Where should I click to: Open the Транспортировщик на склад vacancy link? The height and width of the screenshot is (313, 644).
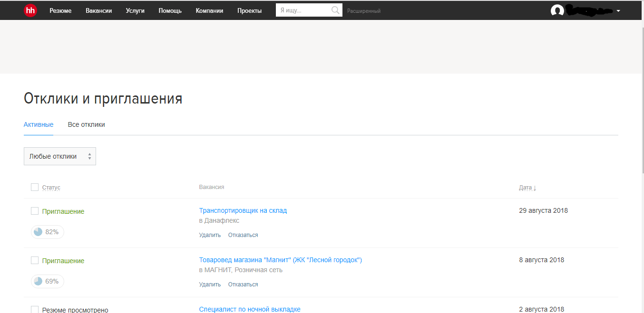tap(243, 210)
